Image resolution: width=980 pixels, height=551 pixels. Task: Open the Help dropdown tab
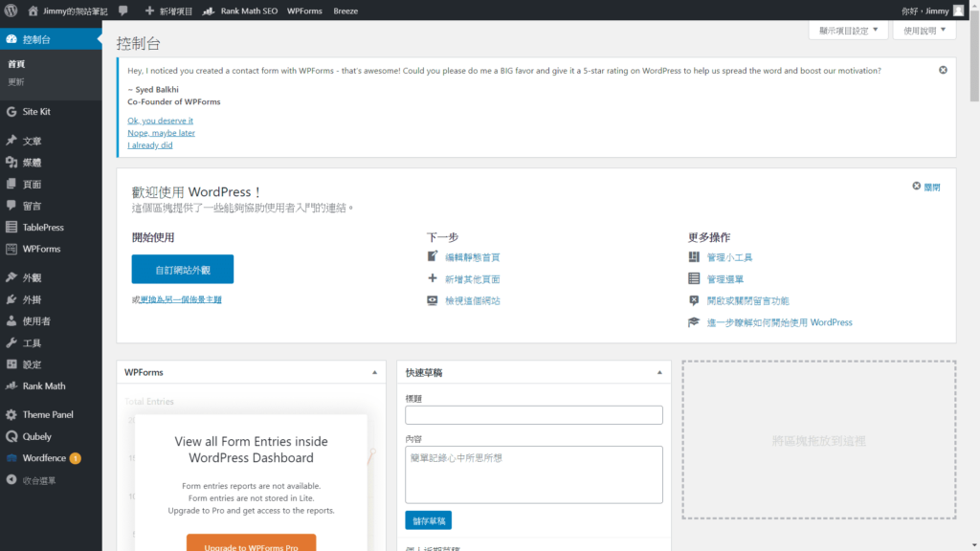tap(924, 30)
